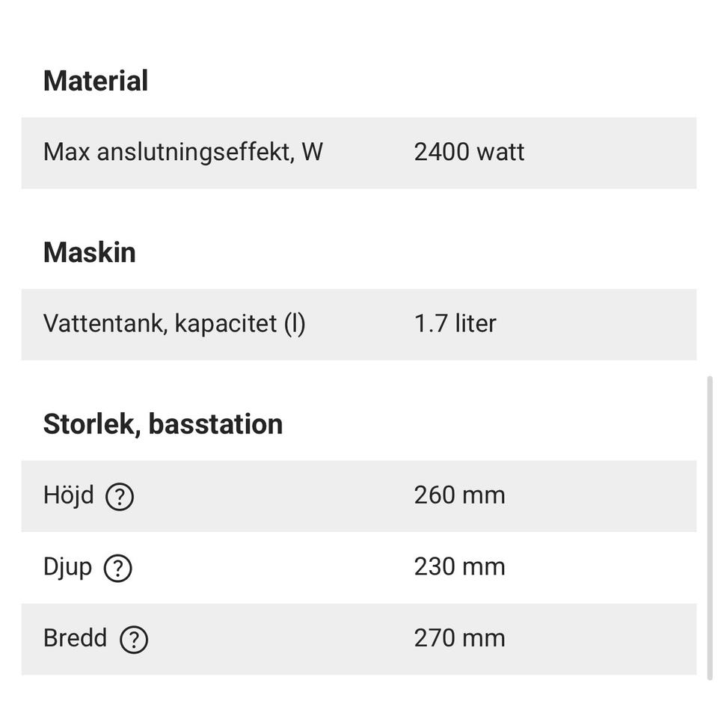
Task: Click the Material section heading
Action: (96, 81)
